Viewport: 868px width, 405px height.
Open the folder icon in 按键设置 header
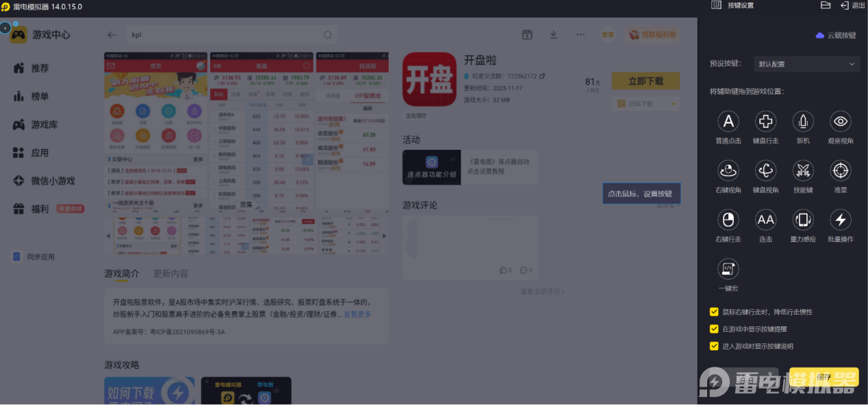pos(826,5)
